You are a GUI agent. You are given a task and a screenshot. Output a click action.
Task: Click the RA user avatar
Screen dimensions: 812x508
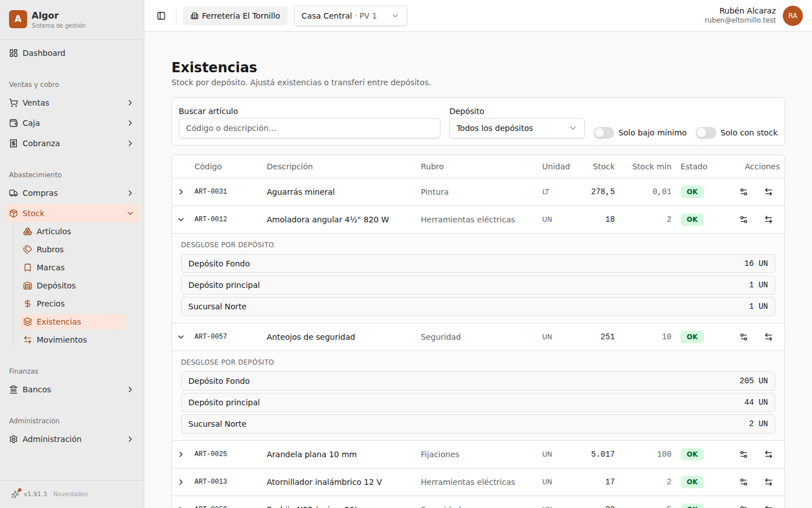point(793,16)
